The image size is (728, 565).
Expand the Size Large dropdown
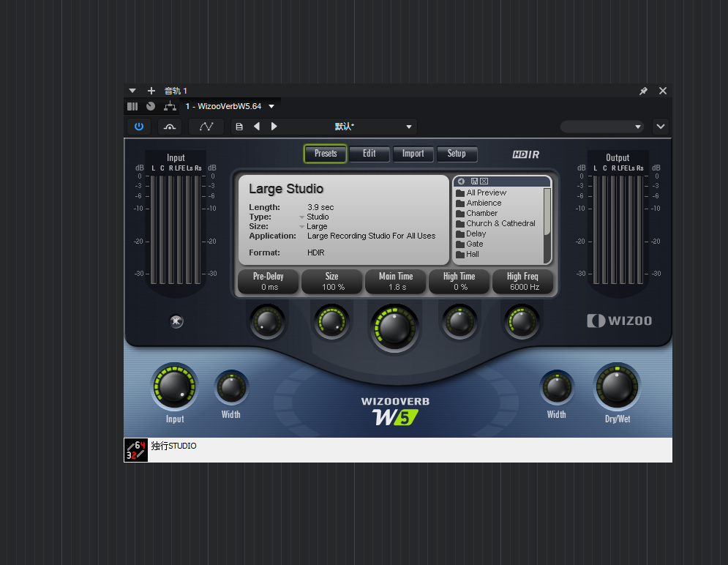pos(301,227)
